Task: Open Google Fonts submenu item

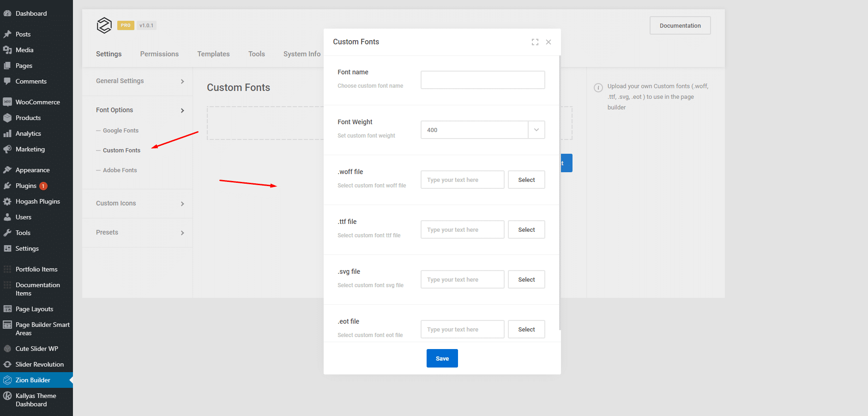Action: [x=121, y=131]
